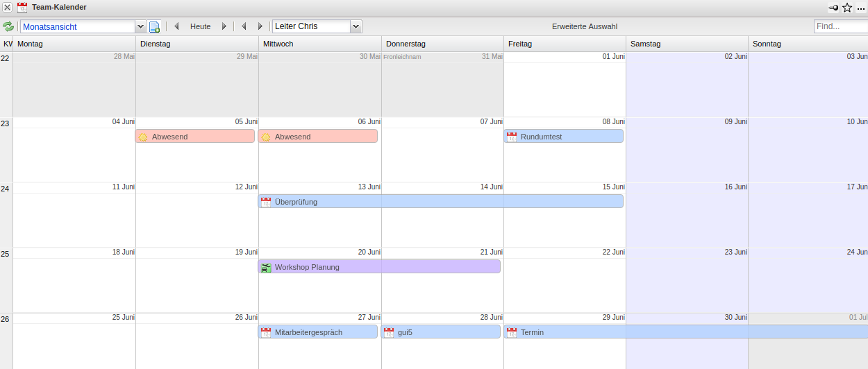Open the more options ellipsis menu
This screenshot has height=369, width=868.
pos(861,8)
